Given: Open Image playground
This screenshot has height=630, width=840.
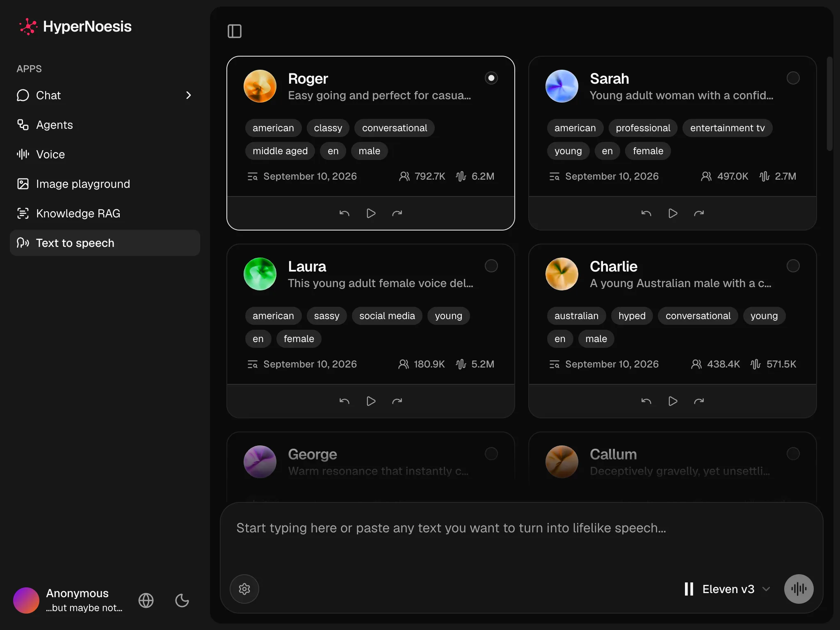Looking at the screenshot, I should pos(105,184).
